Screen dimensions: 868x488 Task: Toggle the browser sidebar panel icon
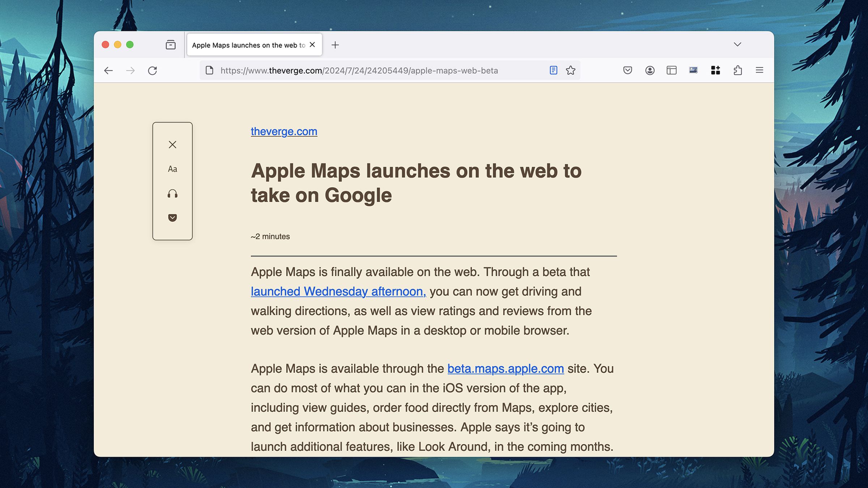click(672, 70)
